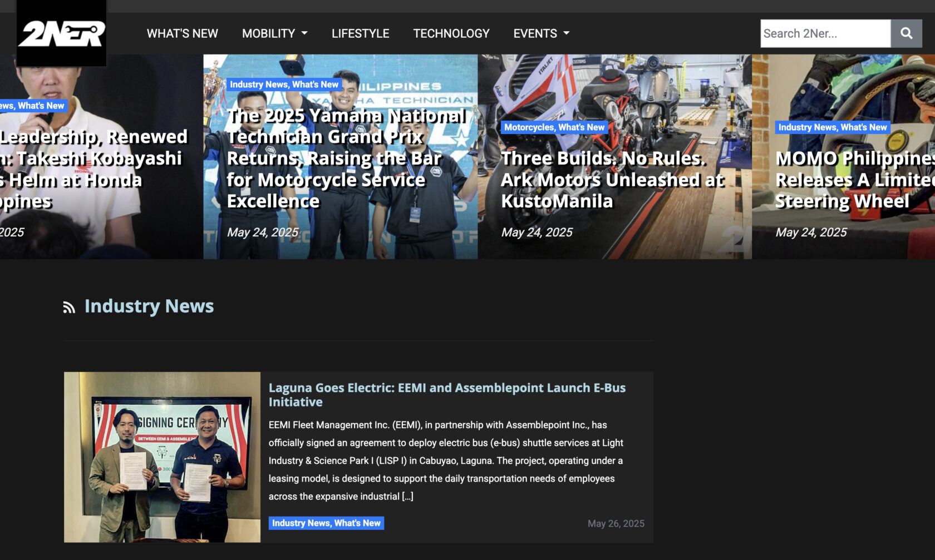Focus the Search 2Ner input field

[x=825, y=33]
